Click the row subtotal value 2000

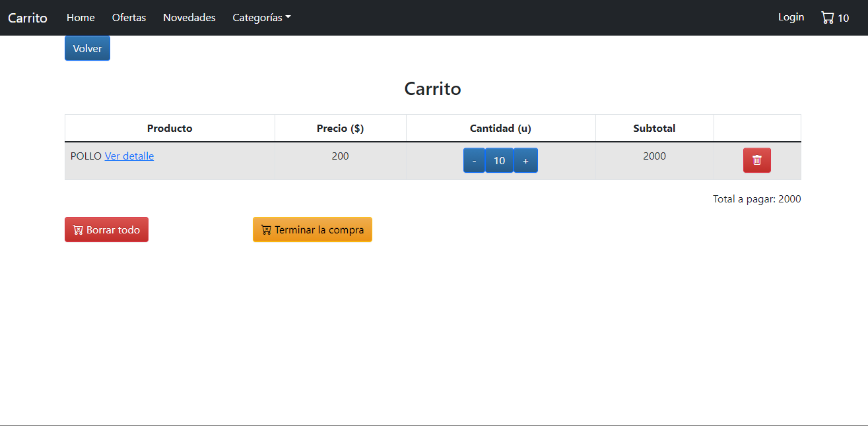click(x=654, y=156)
